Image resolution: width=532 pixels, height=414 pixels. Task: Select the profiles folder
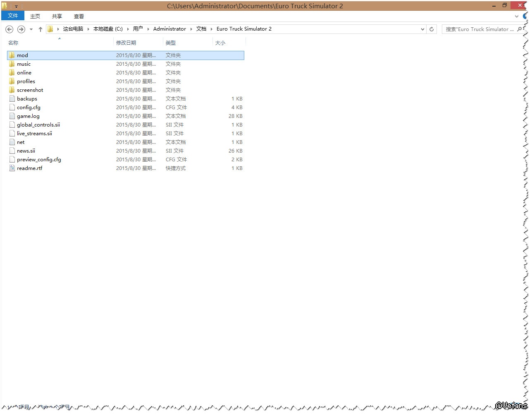tap(26, 81)
